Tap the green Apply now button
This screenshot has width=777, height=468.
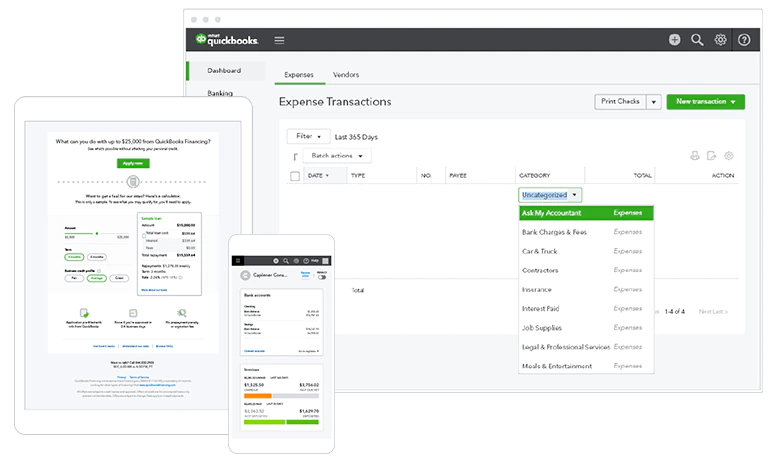pos(133,163)
